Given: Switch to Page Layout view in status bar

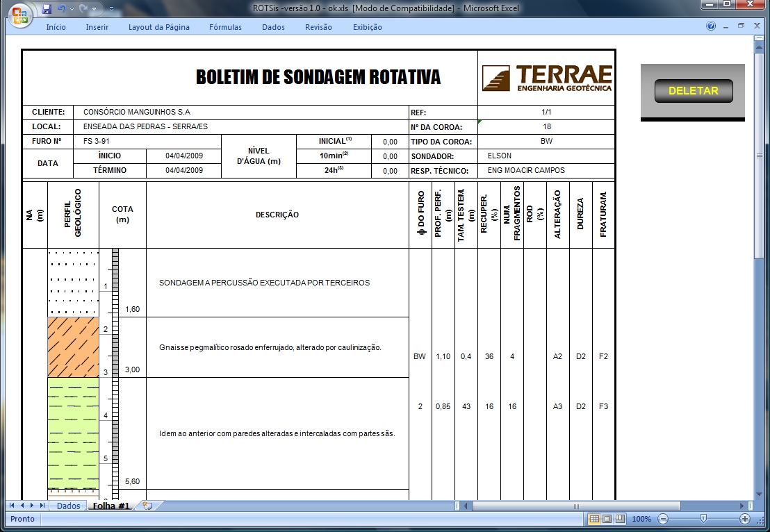Looking at the screenshot, I should pyautogui.click(x=607, y=519).
